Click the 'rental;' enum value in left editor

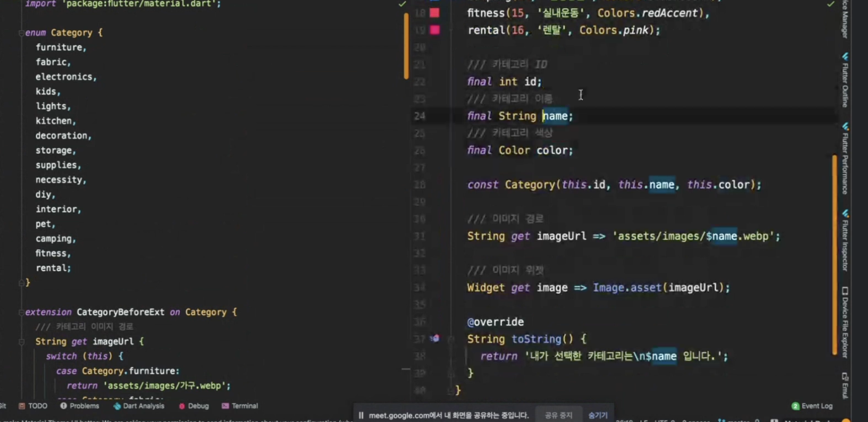point(53,268)
